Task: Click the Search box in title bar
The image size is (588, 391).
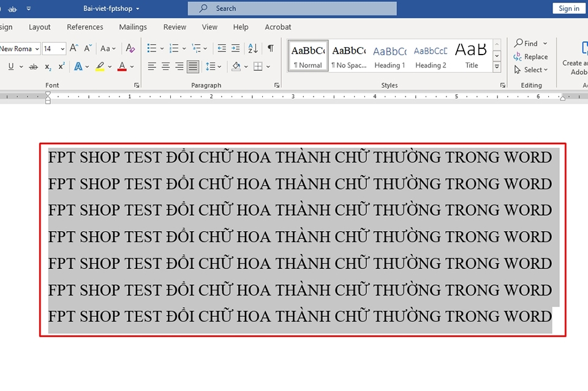Action: [292, 8]
